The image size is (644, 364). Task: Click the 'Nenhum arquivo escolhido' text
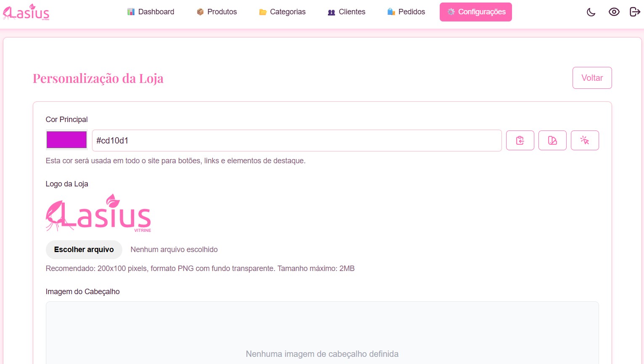coord(174,250)
